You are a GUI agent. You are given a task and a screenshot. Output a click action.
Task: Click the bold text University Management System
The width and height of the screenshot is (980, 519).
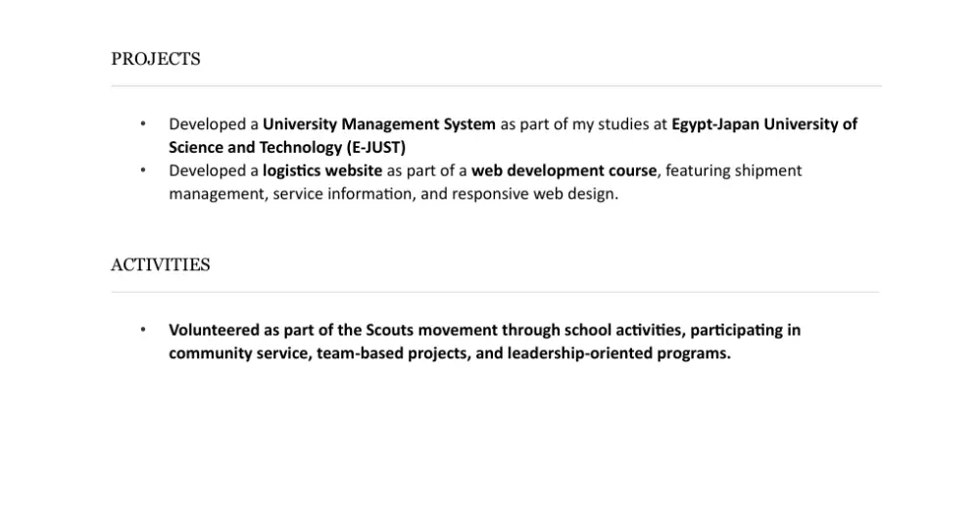click(379, 124)
